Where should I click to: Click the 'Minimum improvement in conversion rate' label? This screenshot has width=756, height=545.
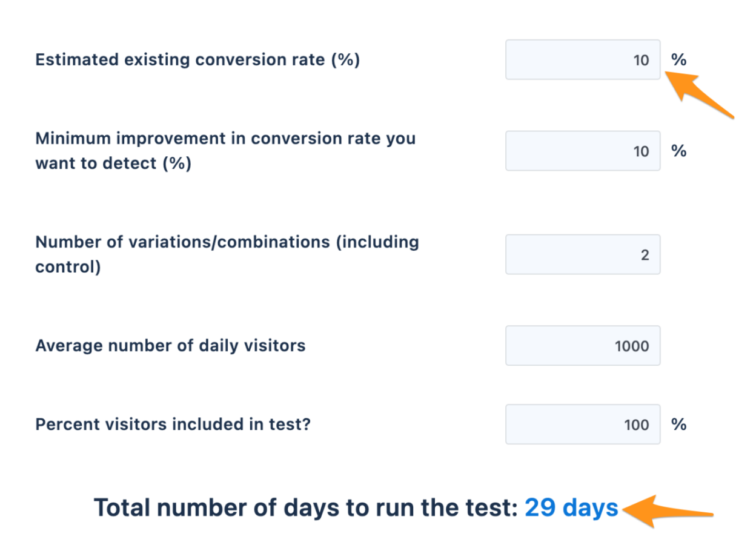coord(225,139)
